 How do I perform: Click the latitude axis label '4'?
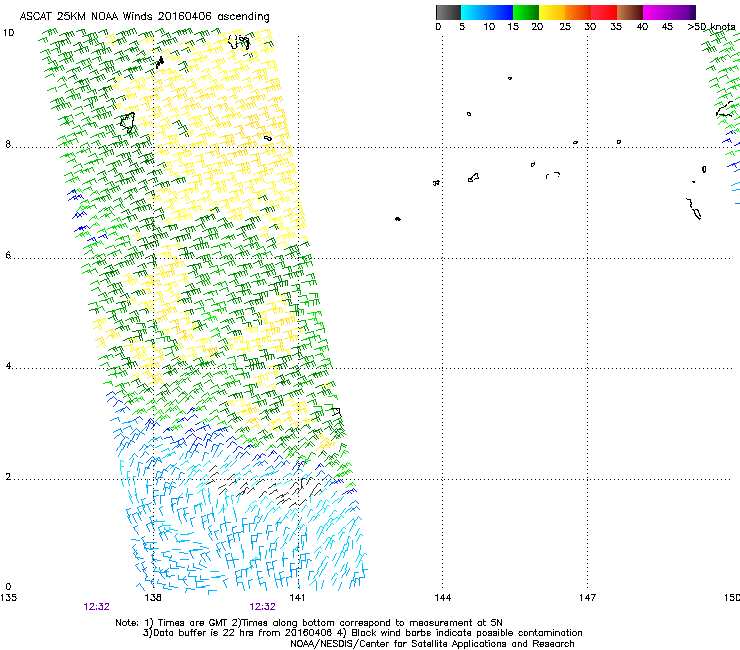[x=8, y=366]
